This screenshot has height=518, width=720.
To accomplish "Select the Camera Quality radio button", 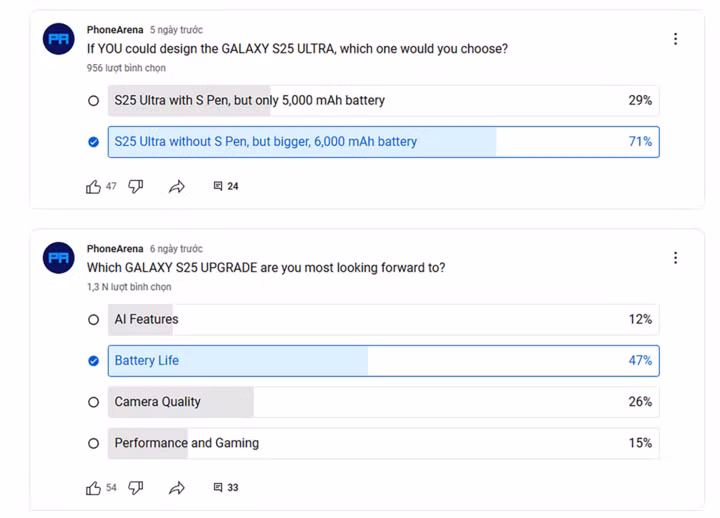I will click(93, 402).
